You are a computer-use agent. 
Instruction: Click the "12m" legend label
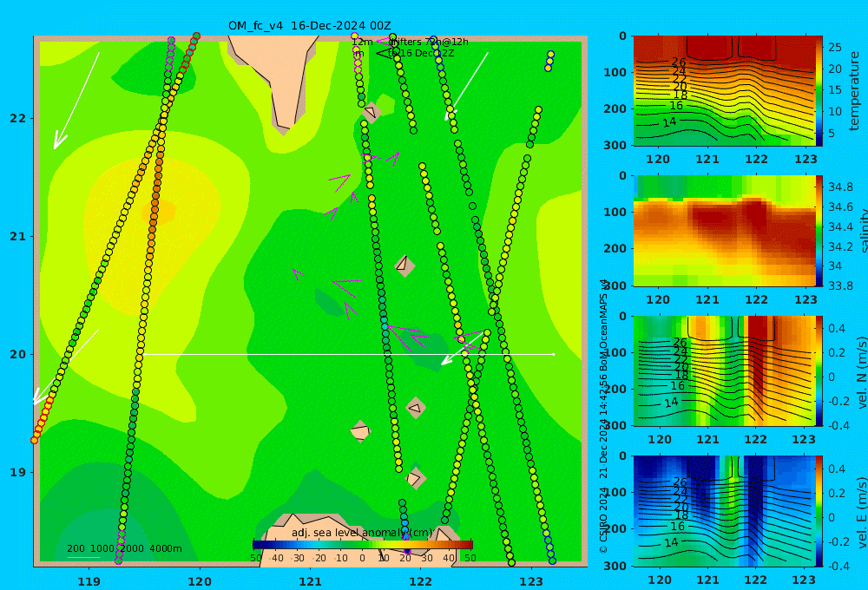tap(362, 42)
